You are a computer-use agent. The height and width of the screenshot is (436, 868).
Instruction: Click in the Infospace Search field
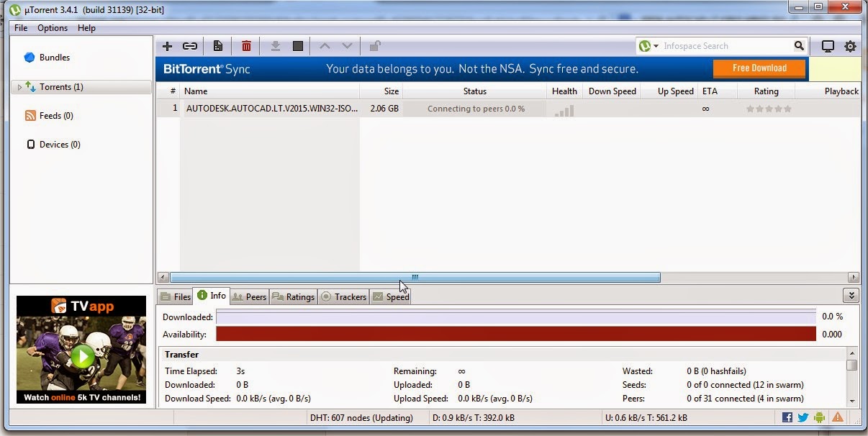tap(727, 46)
